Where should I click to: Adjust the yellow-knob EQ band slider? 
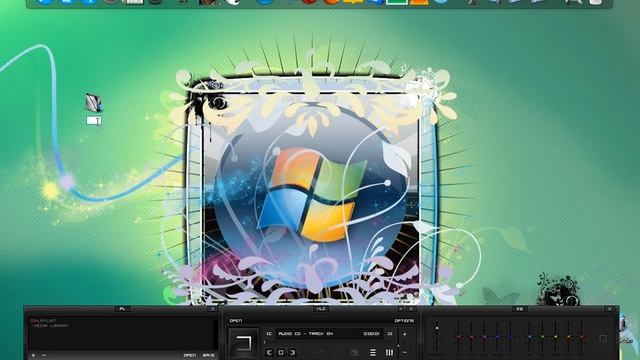[x=556, y=337]
